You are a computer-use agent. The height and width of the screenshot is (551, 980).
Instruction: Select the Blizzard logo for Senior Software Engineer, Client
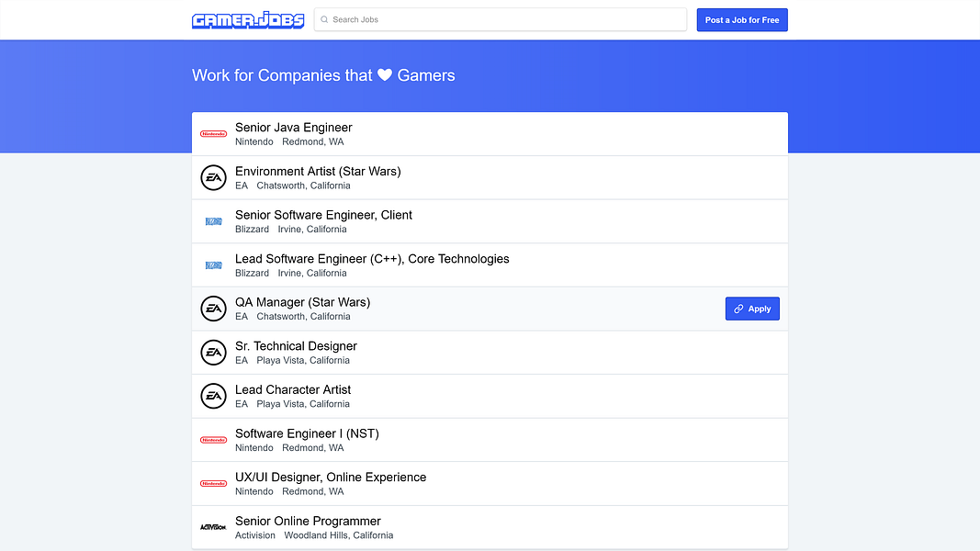click(x=213, y=220)
